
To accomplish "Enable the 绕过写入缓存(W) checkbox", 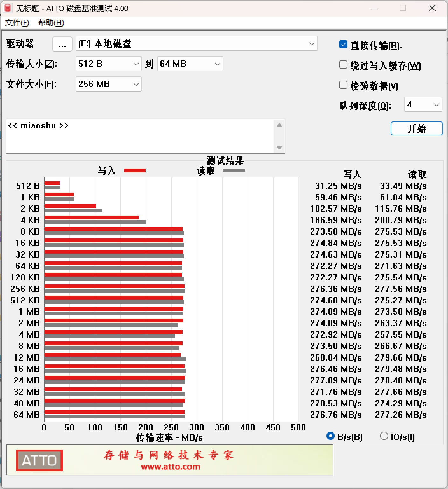I will click(x=343, y=65).
